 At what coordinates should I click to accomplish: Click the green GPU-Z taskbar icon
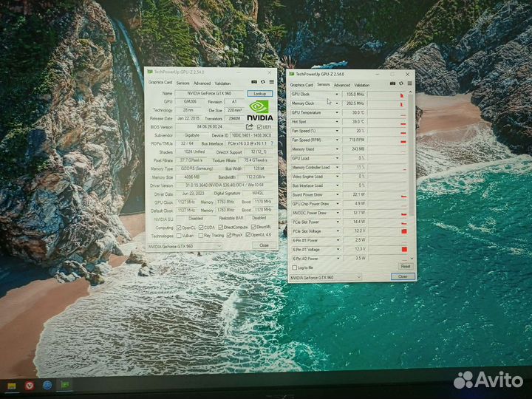coord(65,385)
